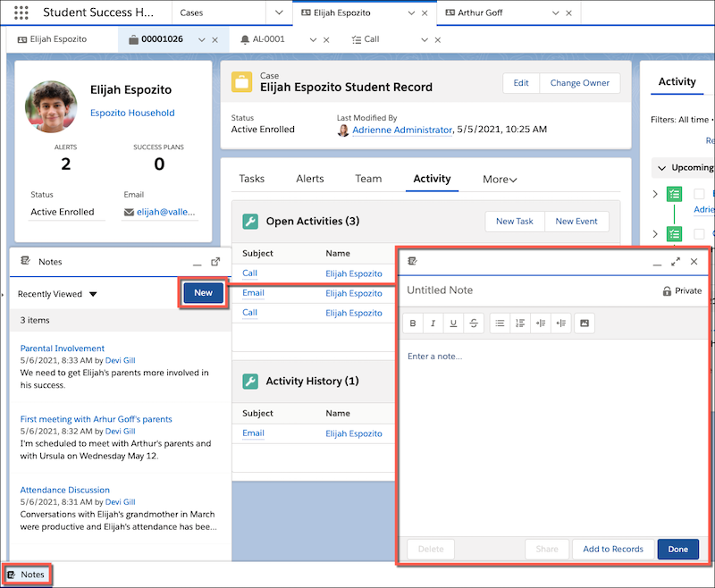Check the first upcoming task checkbox
Viewport: 715px width, 588px height.
click(699, 194)
